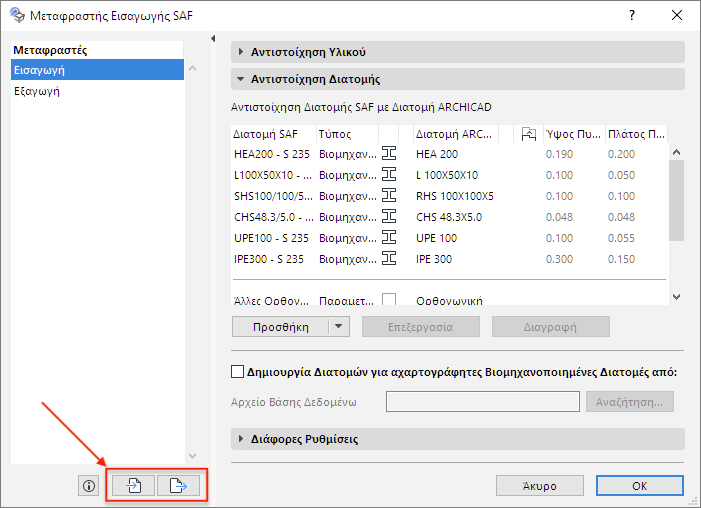Close the SAF translator dialog
This screenshot has width=701, height=508.
tap(677, 16)
